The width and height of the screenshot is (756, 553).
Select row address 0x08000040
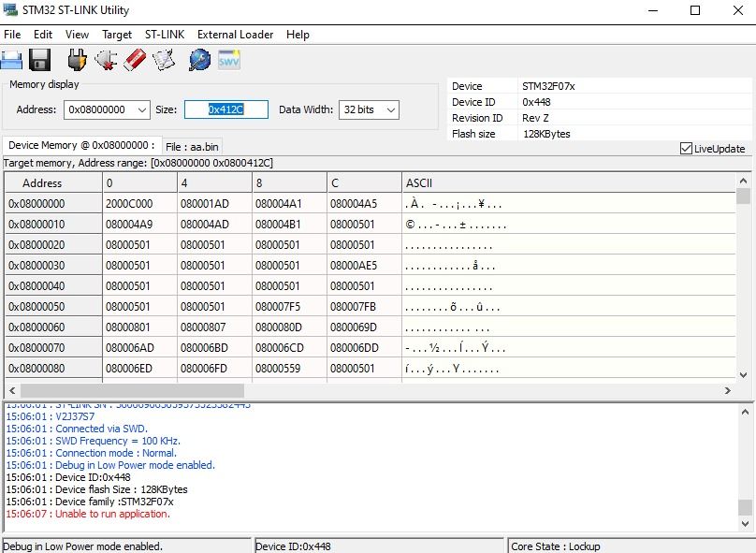[53, 286]
